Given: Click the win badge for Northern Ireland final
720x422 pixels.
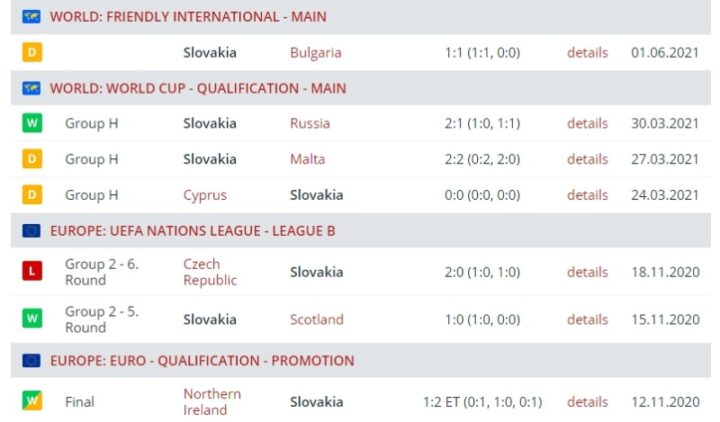Looking at the screenshot, I should tap(32, 402).
